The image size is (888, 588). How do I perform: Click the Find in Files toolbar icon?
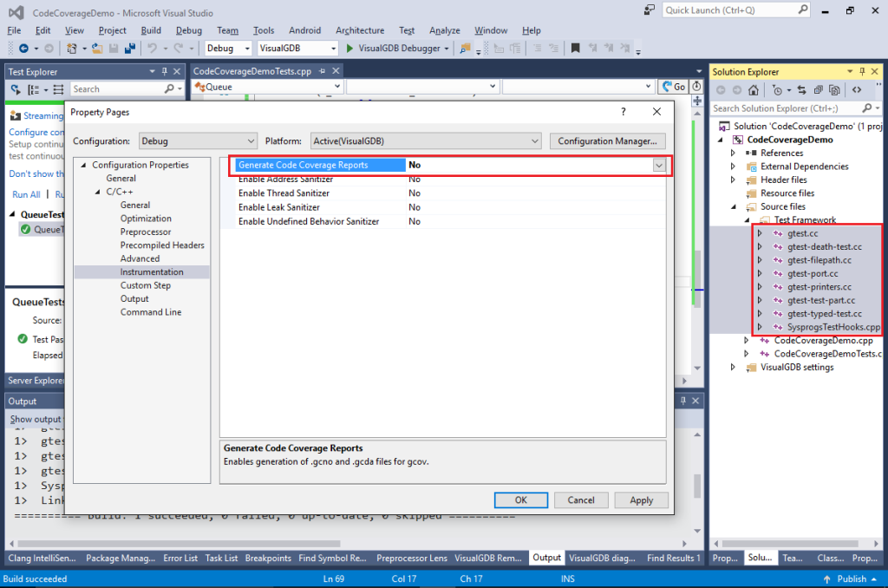pyautogui.click(x=465, y=49)
